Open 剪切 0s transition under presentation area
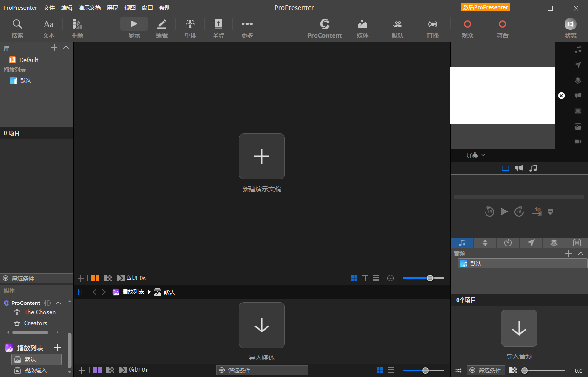Screen dimensions: 588x377 pyautogui.click(x=131, y=278)
